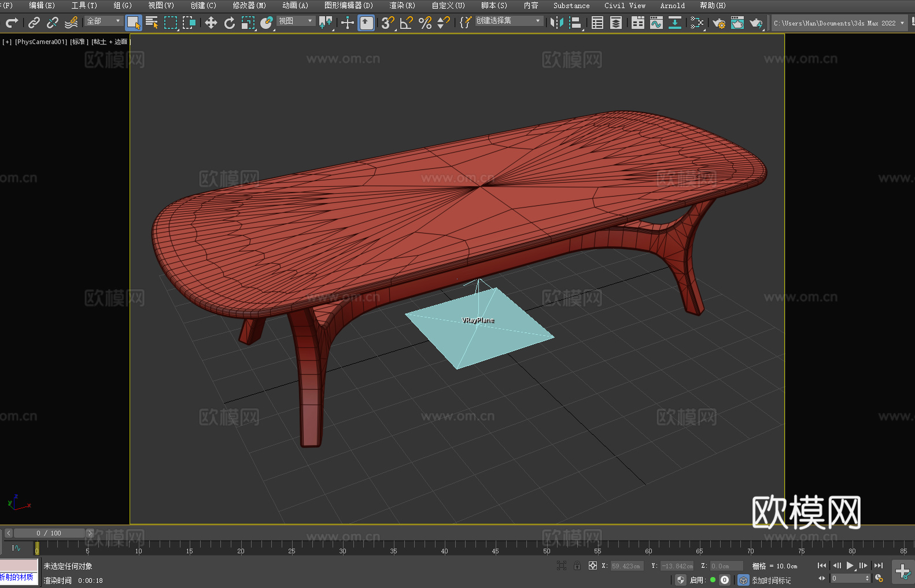This screenshot has height=588, width=915.
Task: Toggle 3D Snaps
Action: tap(388, 23)
